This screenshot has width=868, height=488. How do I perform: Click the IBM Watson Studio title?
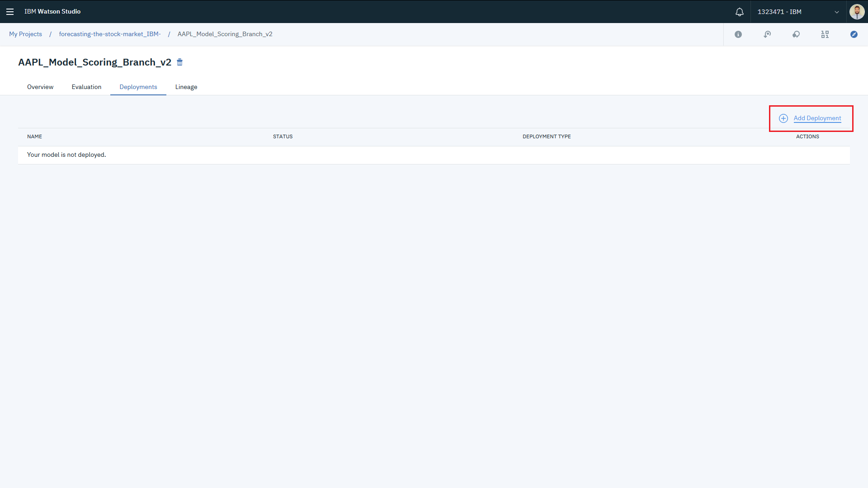point(52,12)
